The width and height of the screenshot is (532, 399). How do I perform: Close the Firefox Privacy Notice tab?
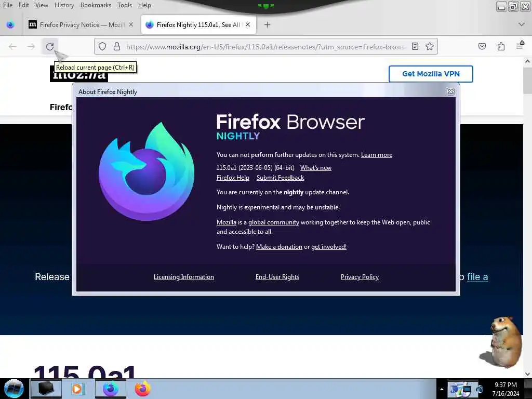click(131, 24)
